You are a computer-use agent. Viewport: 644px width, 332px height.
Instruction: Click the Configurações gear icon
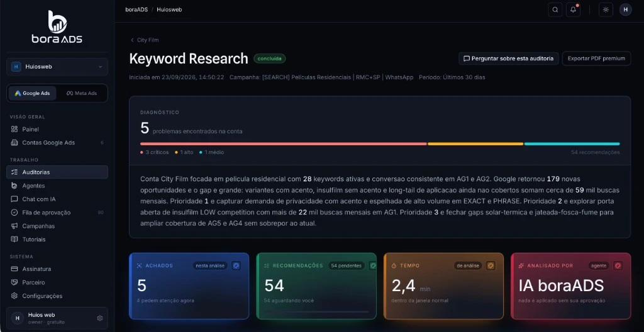14,296
